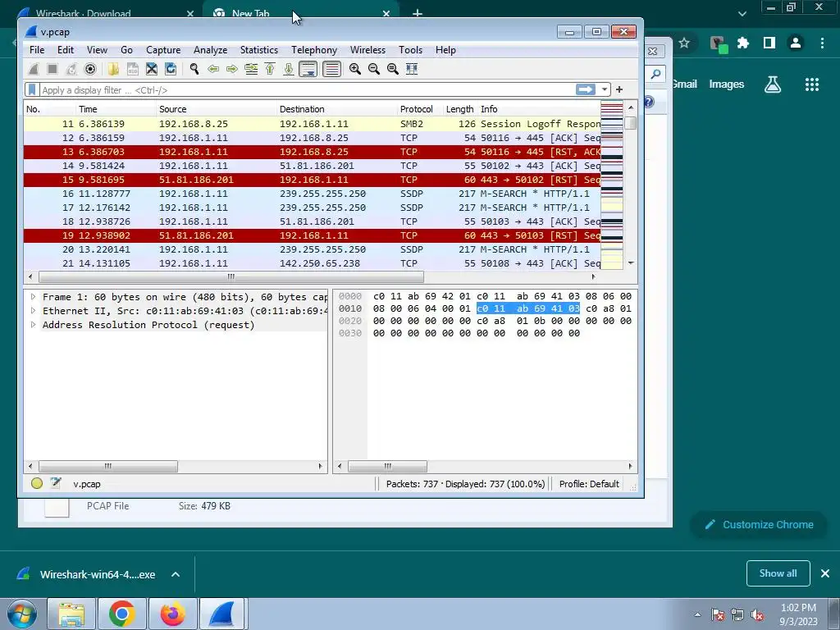The image size is (840, 630).
Task: Show the Wireshark download item options chevron
Action: (176, 574)
